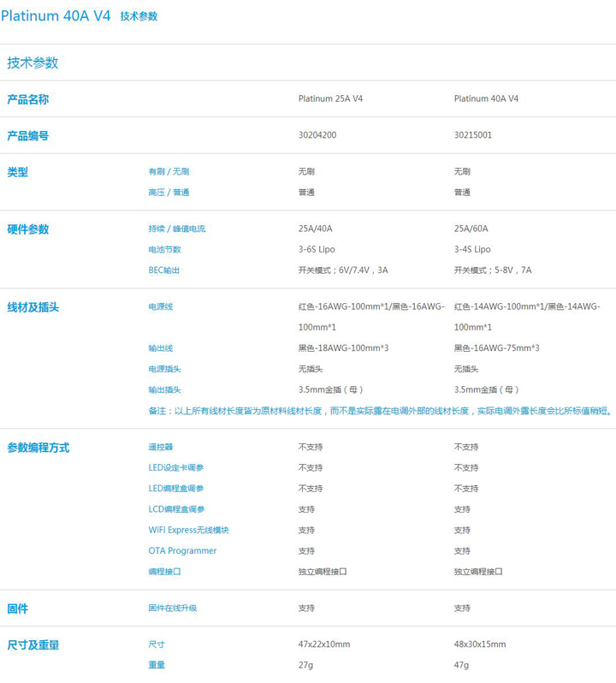Select product number 30204200
Viewport: 616px width, 683px height.
317,135
